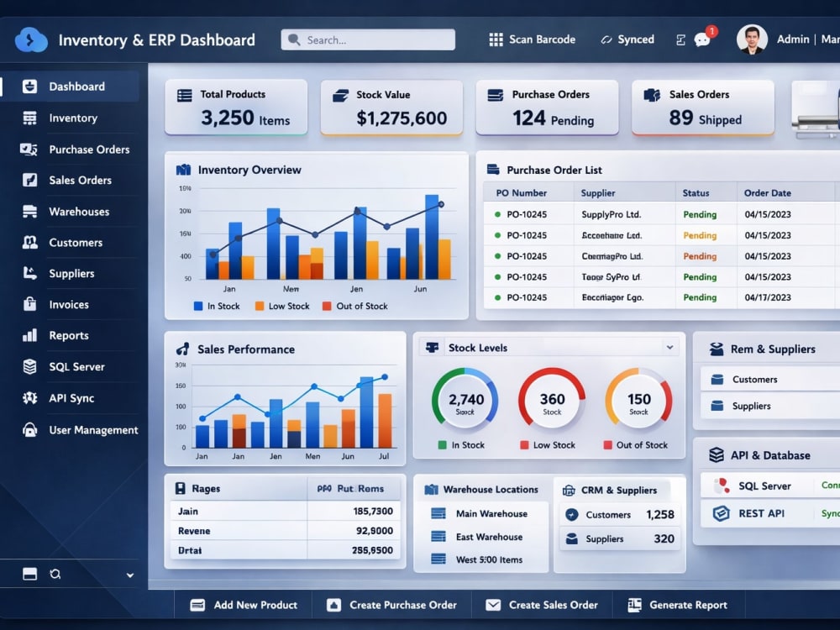Click the Purchase Order List header icon
The width and height of the screenshot is (840, 630).
click(493, 170)
